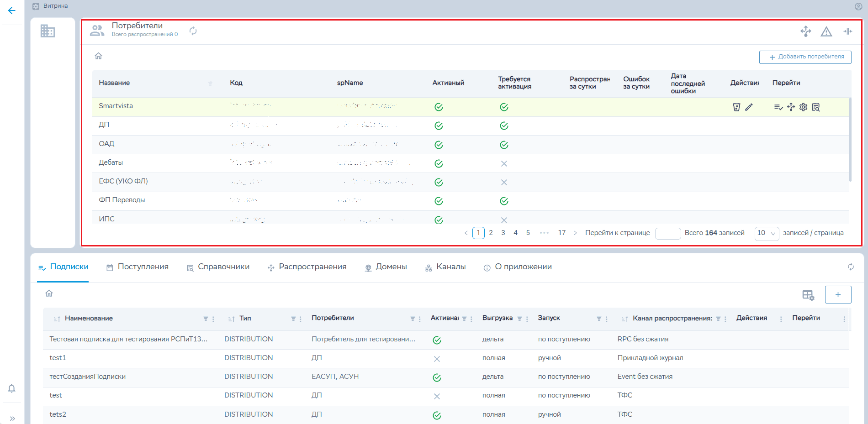Image resolution: width=868 pixels, height=424 pixels.
Task: Click the Добавить потребителя button
Action: pyautogui.click(x=805, y=57)
